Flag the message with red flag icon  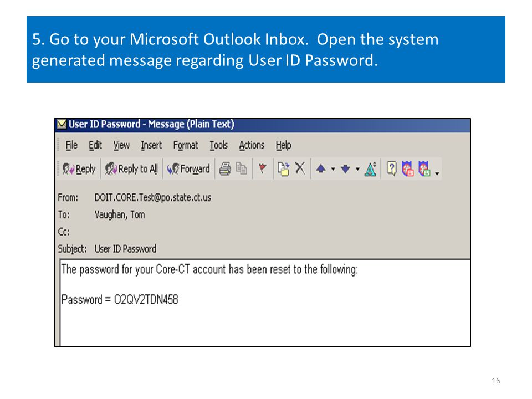(262, 168)
